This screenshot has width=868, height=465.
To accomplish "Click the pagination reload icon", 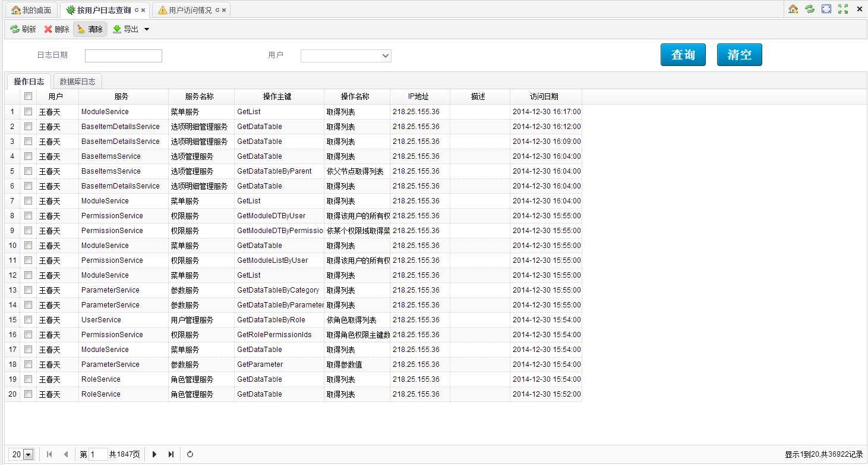I will 190,454.
